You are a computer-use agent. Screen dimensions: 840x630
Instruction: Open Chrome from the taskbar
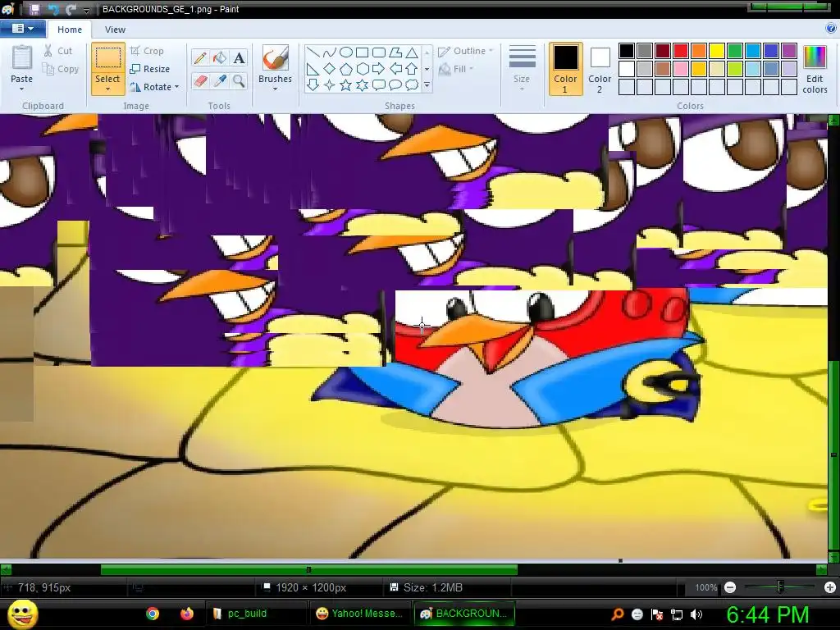pos(153,614)
